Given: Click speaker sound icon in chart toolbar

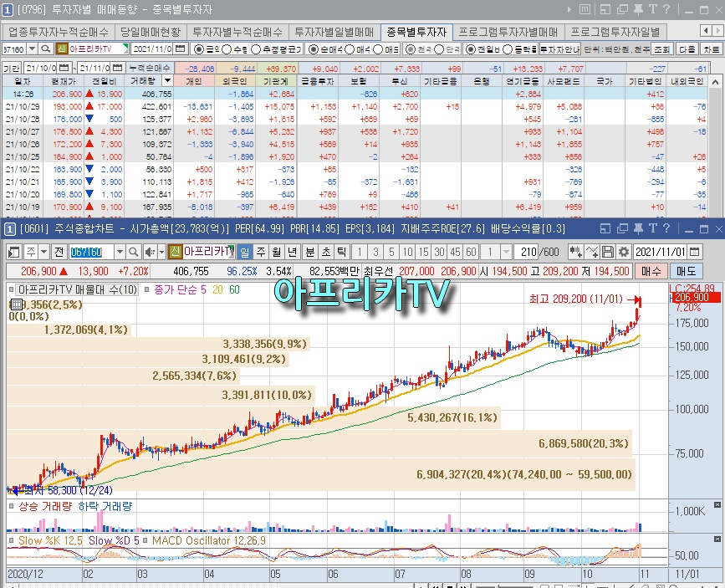Looking at the screenshot, I should (150, 252).
